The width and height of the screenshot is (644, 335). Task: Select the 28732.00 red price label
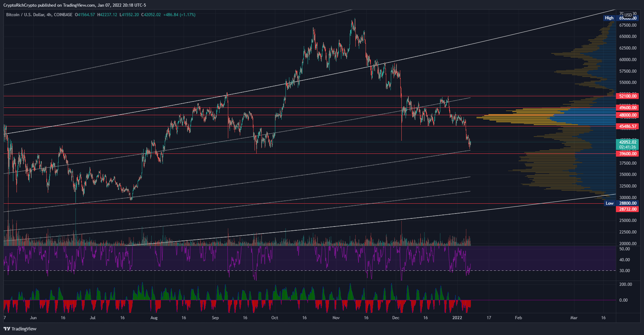point(627,209)
